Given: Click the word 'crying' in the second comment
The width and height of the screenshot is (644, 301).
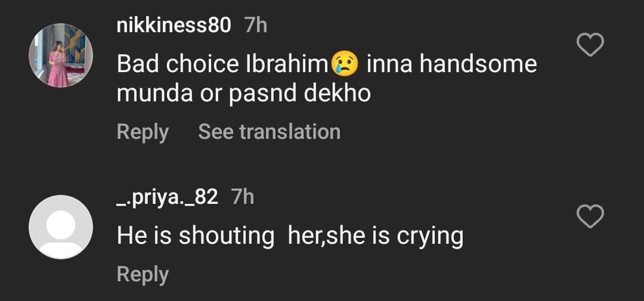Looking at the screenshot, I should coord(429,236).
